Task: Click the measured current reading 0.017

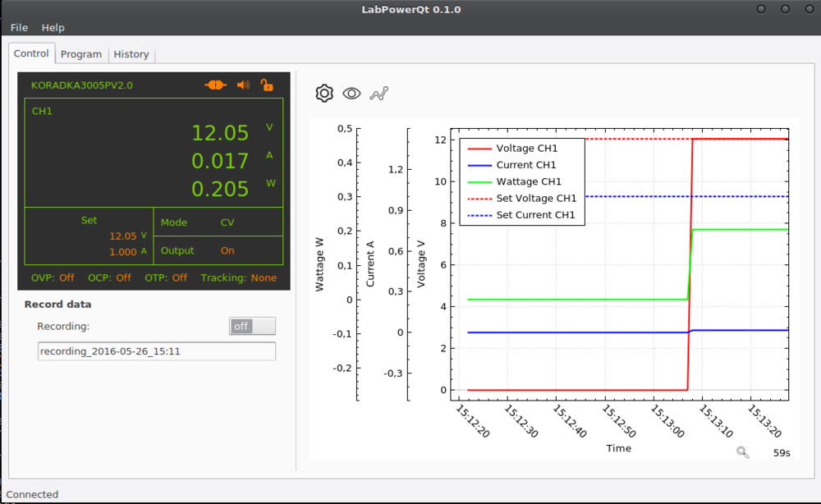Action: tap(220, 161)
